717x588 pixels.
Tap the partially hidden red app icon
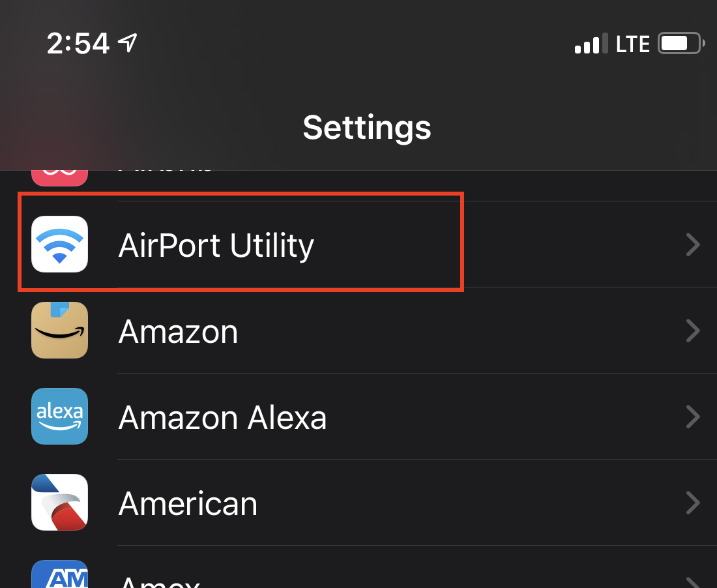[x=59, y=178]
